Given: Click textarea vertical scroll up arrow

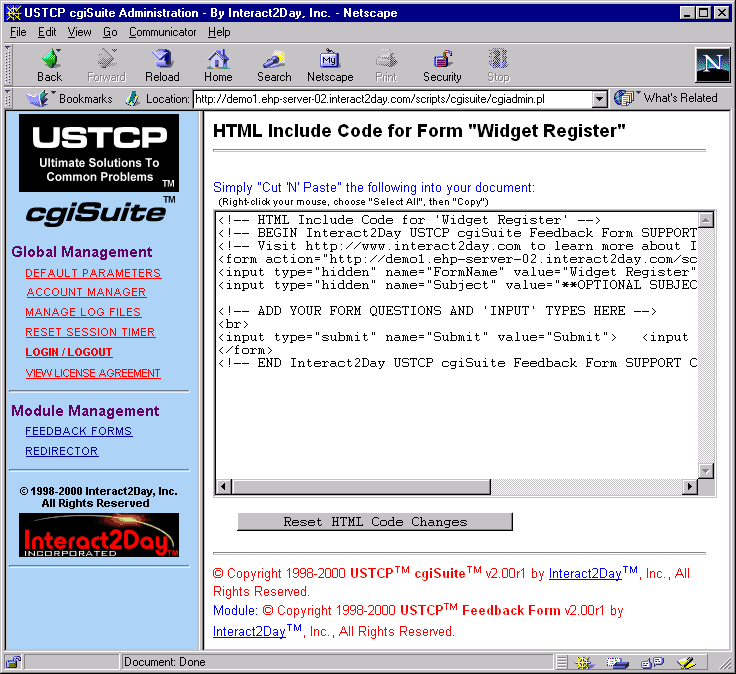Looking at the screenshot, I should pyautogui.click(x=706, y=220).
